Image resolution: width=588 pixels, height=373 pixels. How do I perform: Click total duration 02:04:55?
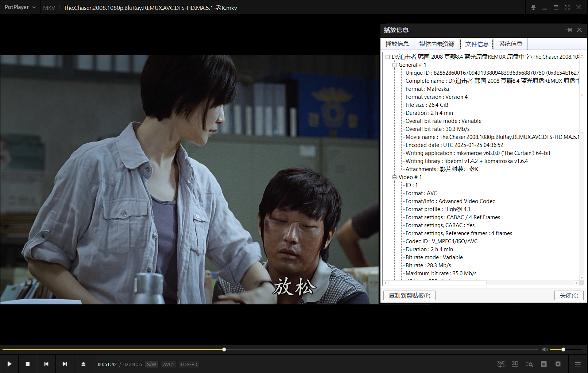[133, 364]
